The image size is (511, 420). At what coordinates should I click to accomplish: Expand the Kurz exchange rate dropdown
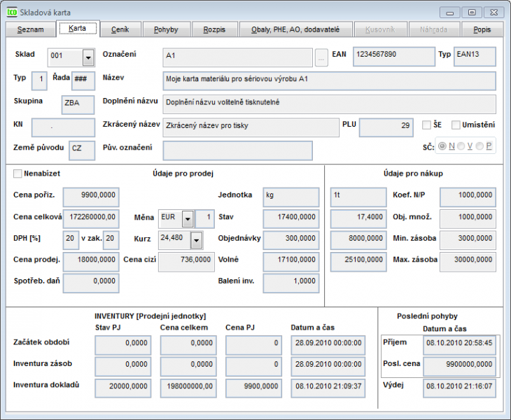click(x=196, y=240)
